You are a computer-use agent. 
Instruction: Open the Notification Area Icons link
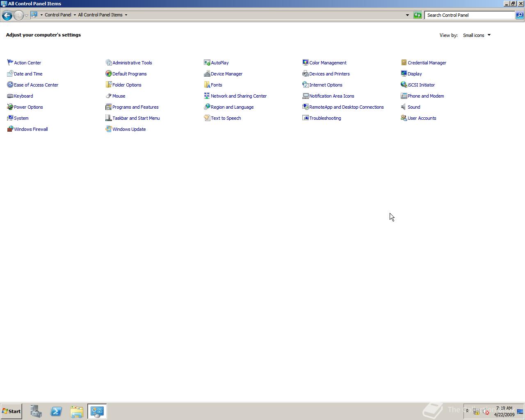(331, 96)
